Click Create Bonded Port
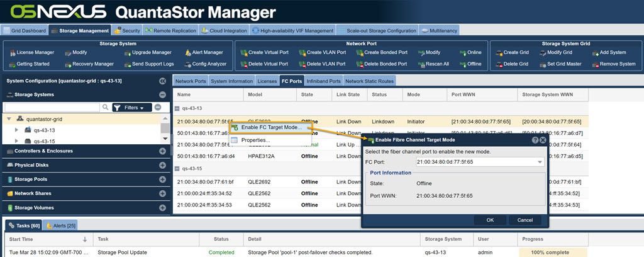The width and height of the screenshot is (644, 257). pyautogui.click(x=382, y=53)
